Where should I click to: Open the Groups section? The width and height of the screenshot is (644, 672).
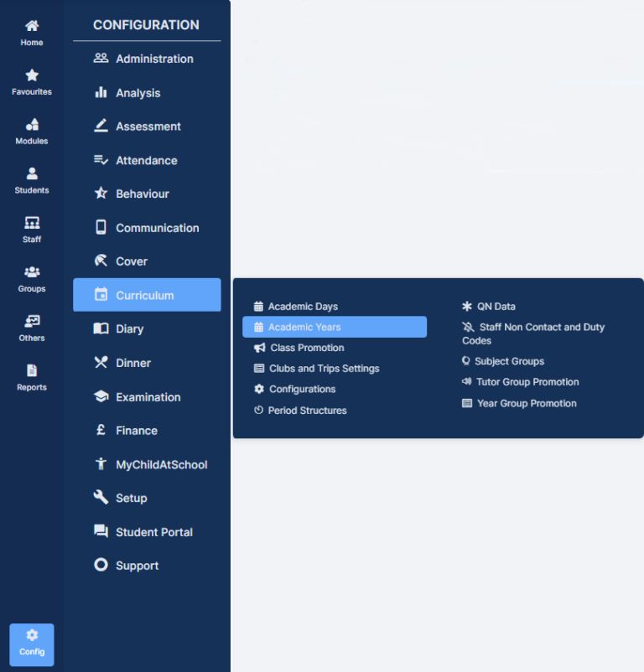pos(32,279)
